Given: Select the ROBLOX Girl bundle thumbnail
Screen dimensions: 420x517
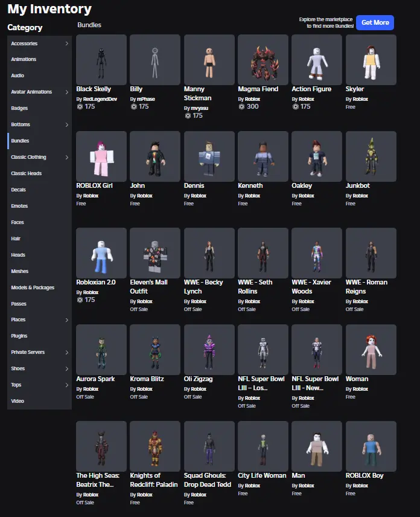Looking at the screenshot, I should pos(101,156).
